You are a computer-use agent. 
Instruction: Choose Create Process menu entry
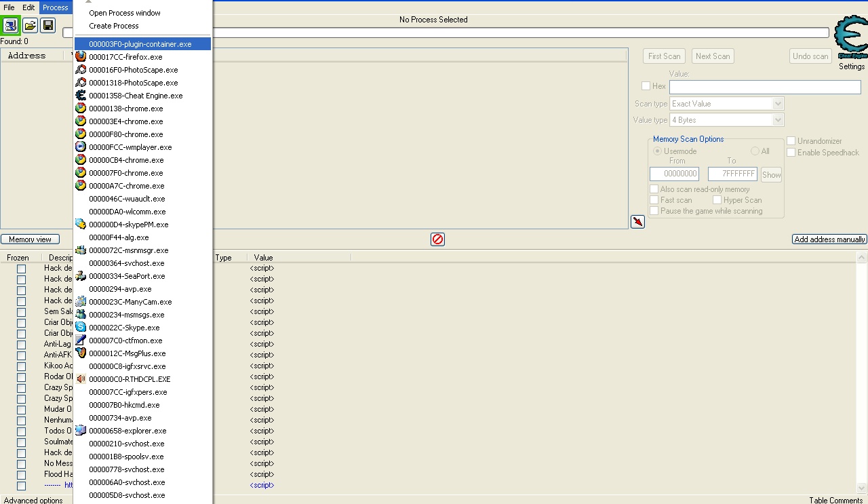pos(114,26)
